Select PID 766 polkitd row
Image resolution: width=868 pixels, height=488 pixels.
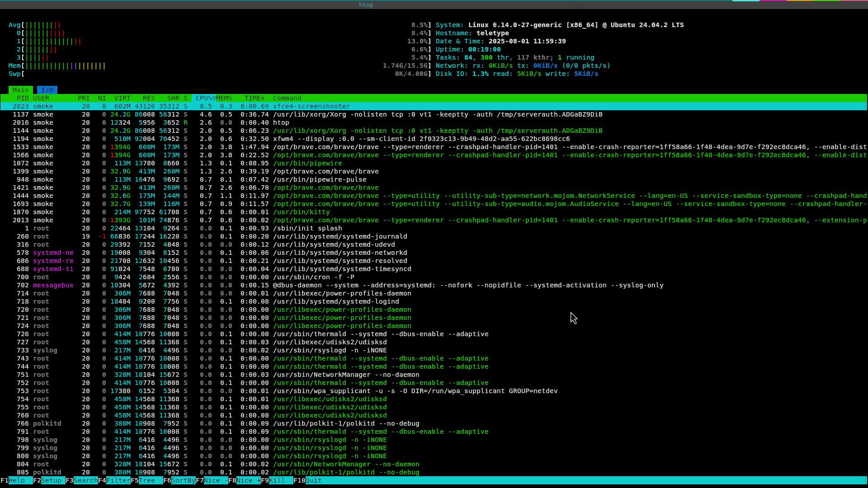coord(434,423)
